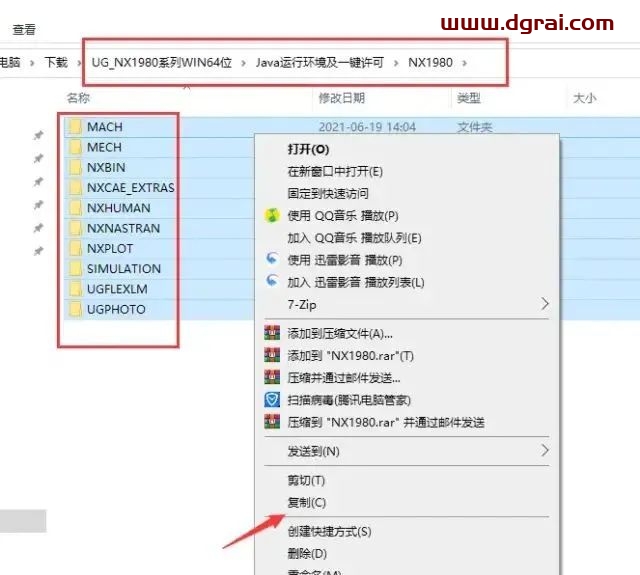Open the 查看 ribbon tab
Viewport: 640px width, 575px height.
(24, 29)
